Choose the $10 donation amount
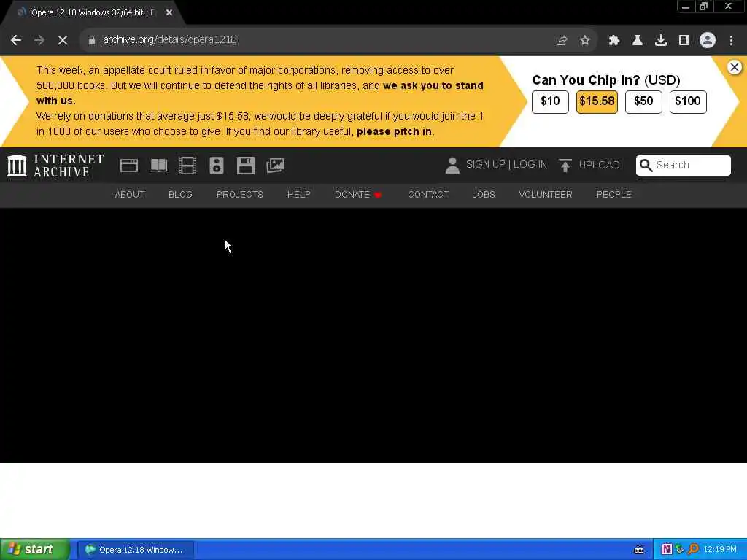This screenshot has width=747, height=560. pyautogui.click(x=550, y=101)
